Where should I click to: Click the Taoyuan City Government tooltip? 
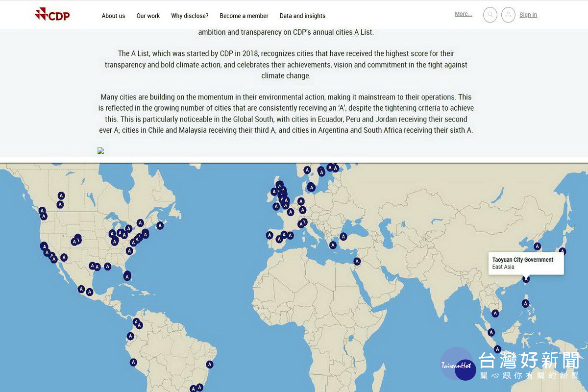point(526,264)
